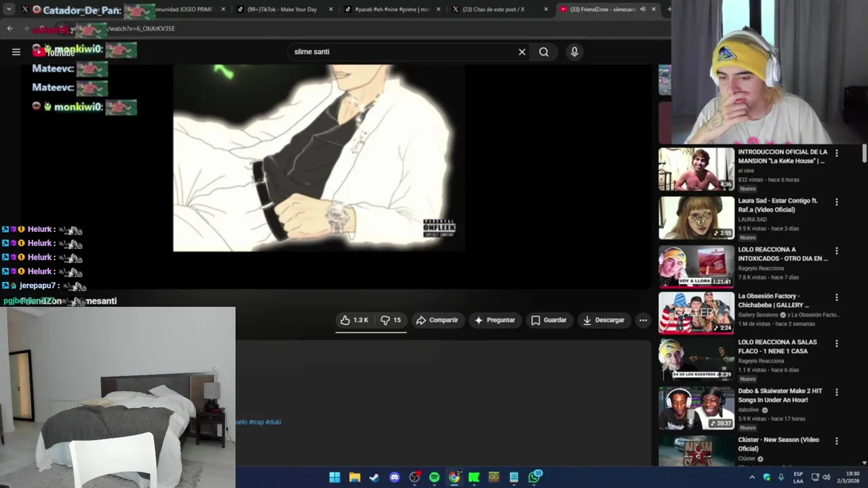Open Discord from the taskbar
Image resolution: width=868 pixels, height=488 pixels.
[x=395, y=477]
